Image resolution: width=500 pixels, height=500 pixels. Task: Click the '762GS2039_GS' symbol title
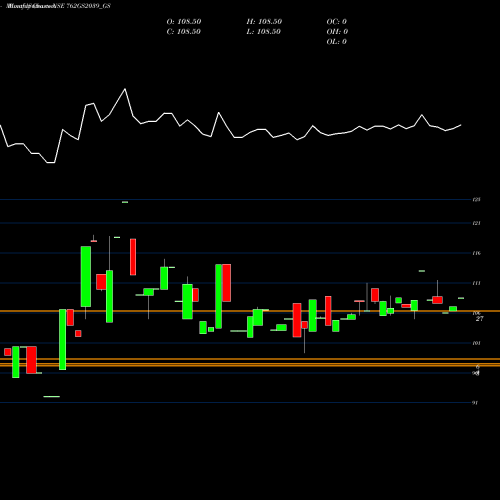pos(88,6)
